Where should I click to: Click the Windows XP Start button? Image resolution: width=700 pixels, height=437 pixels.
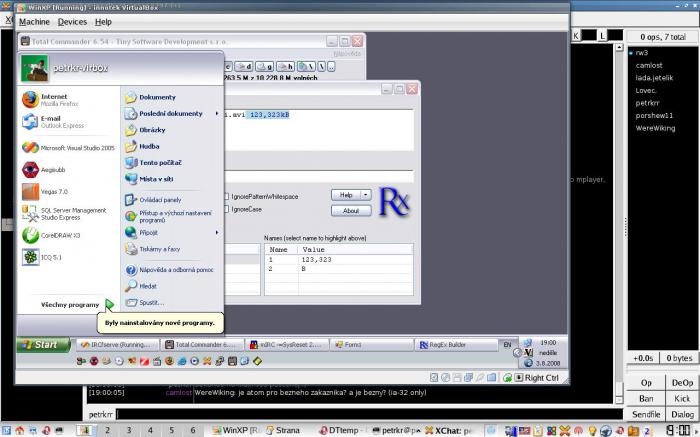point(43,345)
